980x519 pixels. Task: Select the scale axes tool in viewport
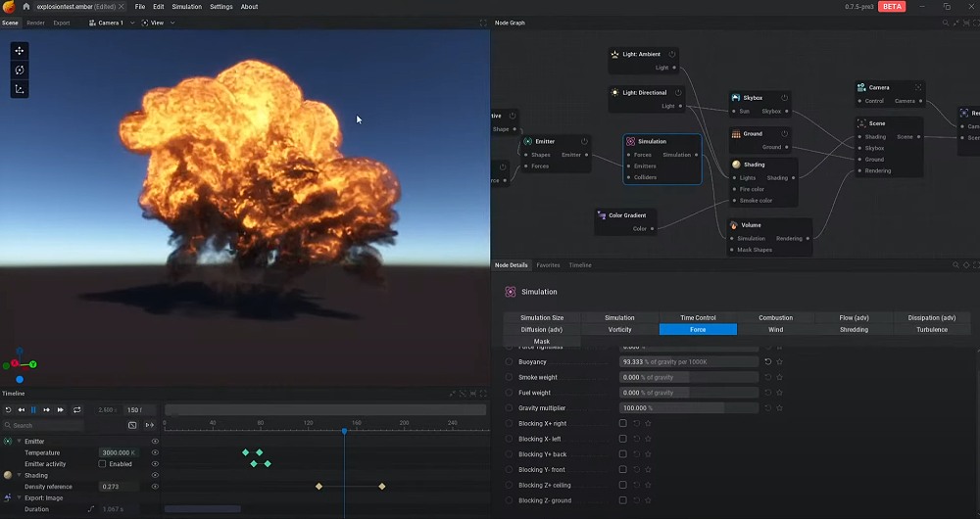[20, 89]
